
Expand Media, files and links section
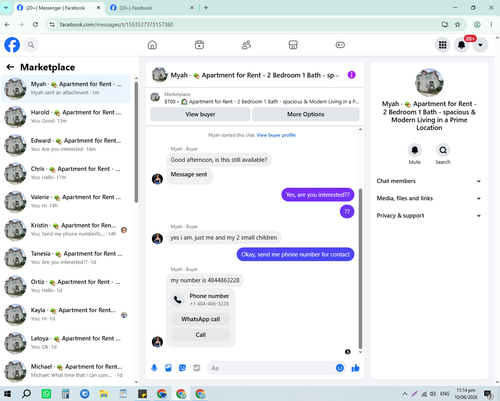coord(429,198)
